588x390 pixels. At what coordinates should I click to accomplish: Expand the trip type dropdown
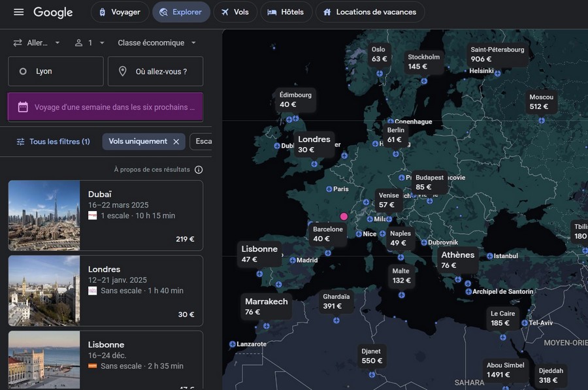point(37,43)
